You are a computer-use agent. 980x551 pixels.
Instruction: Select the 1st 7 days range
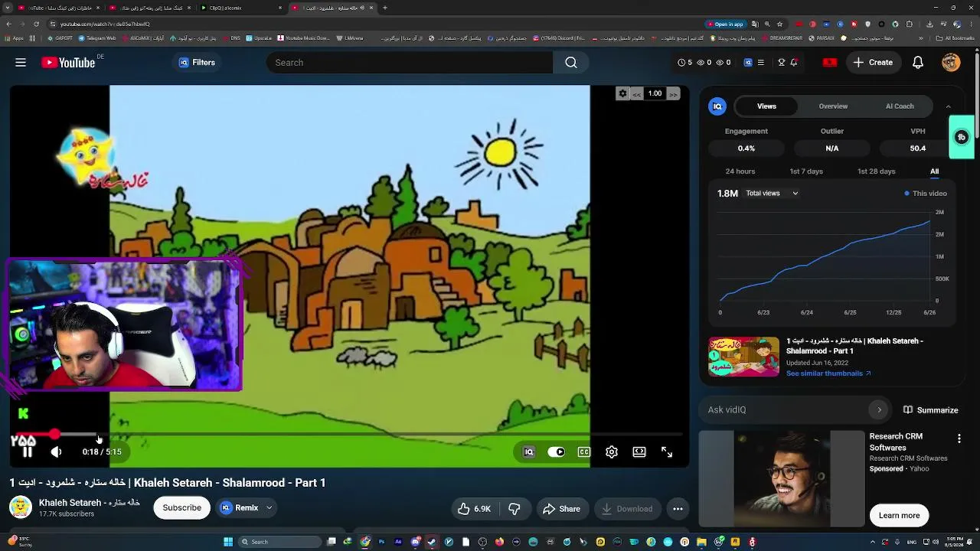tap(806, 171)
